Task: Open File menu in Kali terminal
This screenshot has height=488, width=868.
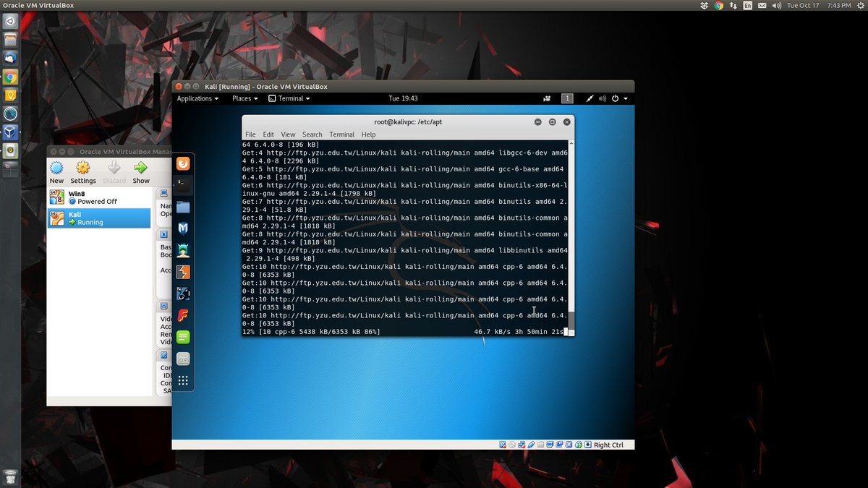Action: 250,134
